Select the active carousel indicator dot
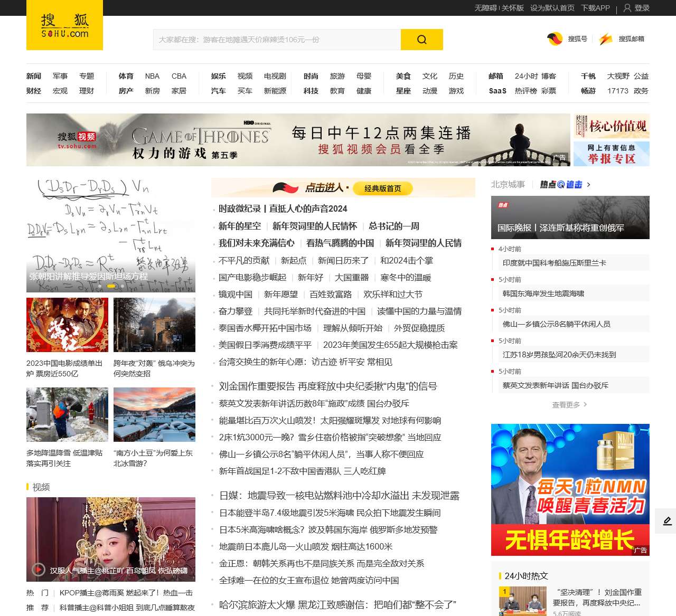This screenshot has width=676, height=616. pos(111,286)
